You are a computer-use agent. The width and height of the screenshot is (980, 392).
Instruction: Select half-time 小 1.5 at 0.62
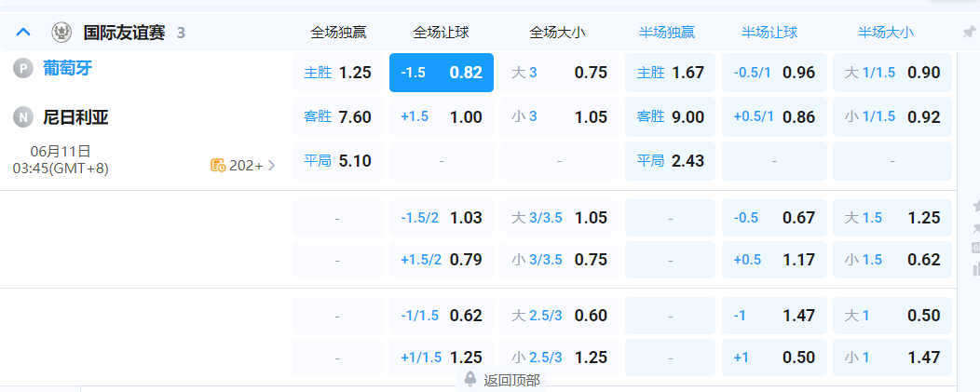pyautogui.click(x=892, y=260)
